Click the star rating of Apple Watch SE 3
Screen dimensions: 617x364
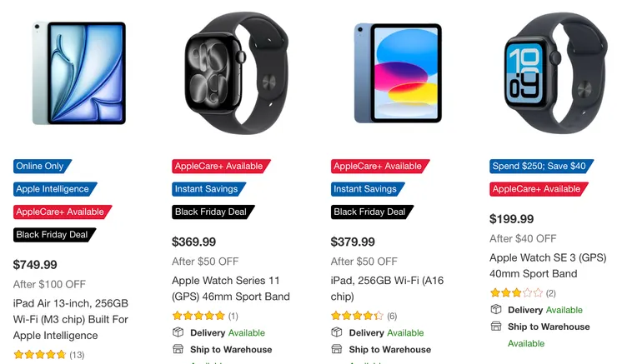(x=515, y=293)
